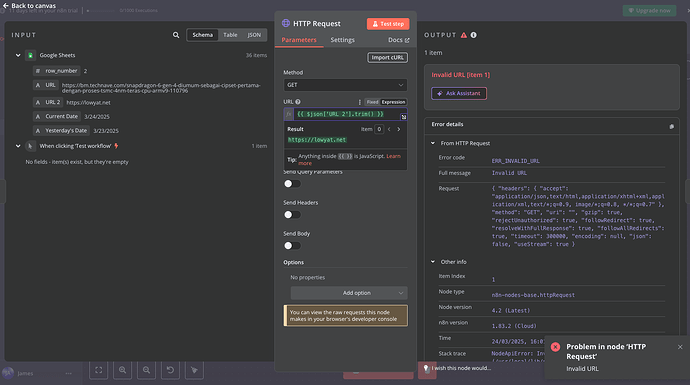
Task: Collapse the Google Sheets input tree
Action: point(18,55)
